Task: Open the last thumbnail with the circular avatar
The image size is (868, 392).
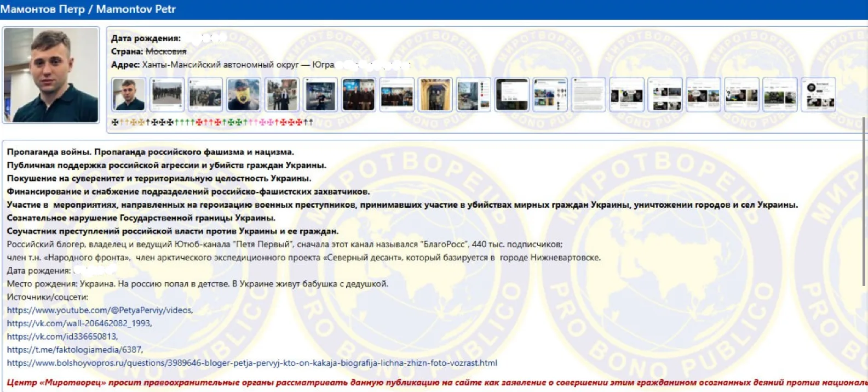Action: pos(818,94)
